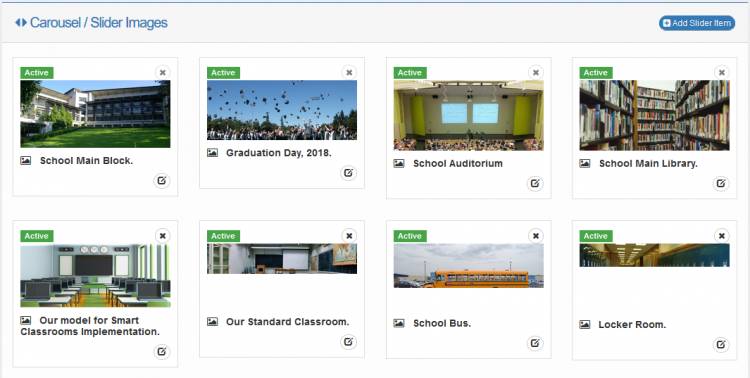Click the School Main Block. caption
The height and width of the screenshot is (378, 750).
tap(86, 161)
